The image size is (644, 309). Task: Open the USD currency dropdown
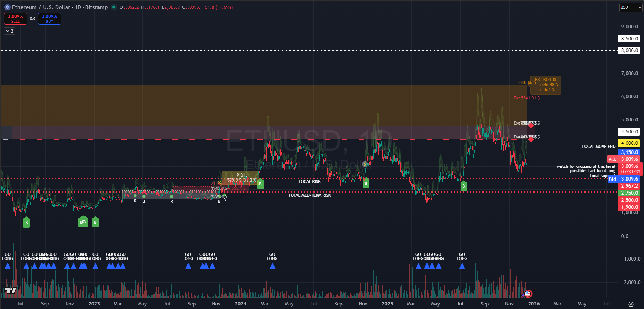click(630, 7)
